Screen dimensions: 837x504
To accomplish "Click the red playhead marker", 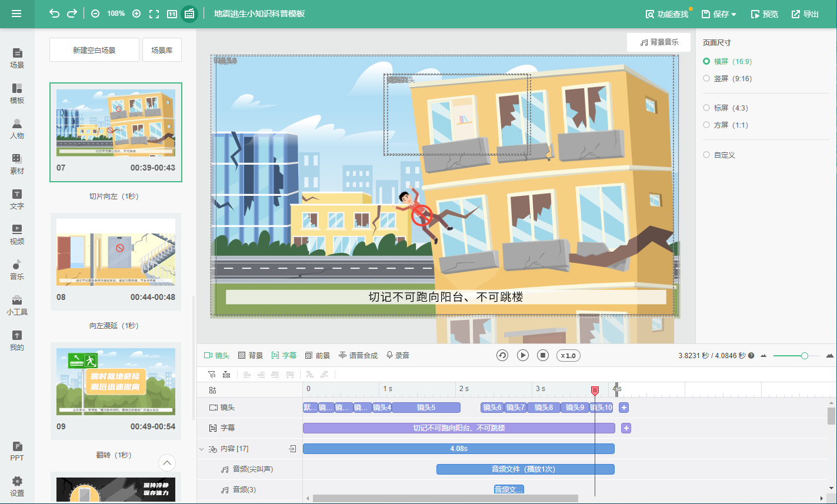I will 595,390.
